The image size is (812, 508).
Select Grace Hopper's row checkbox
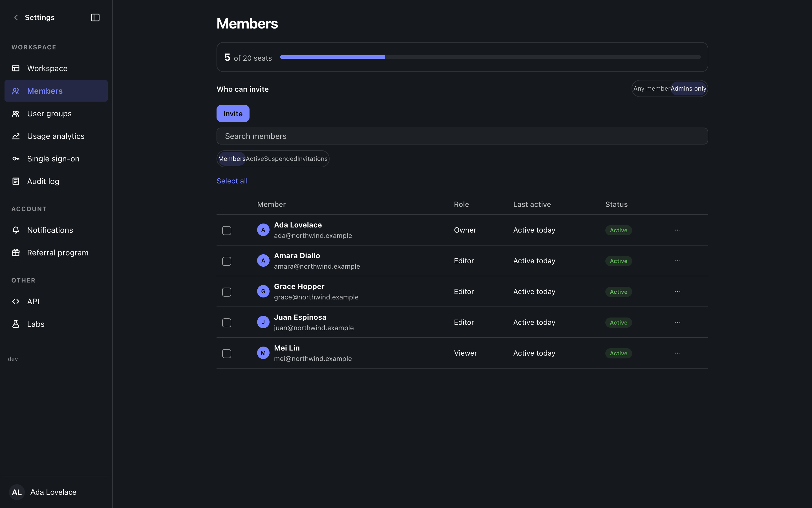tap(226, 292)
